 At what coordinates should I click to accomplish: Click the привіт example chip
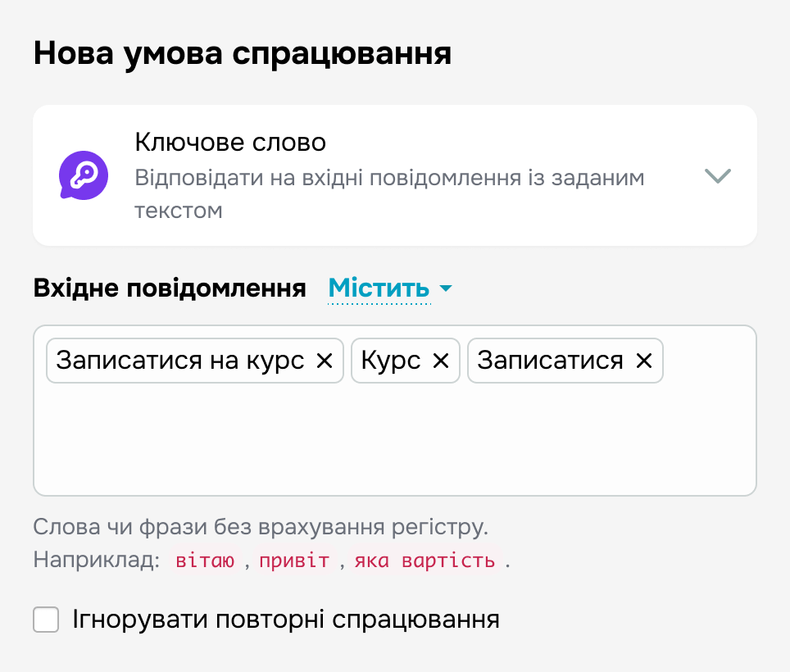coord(293,561)
